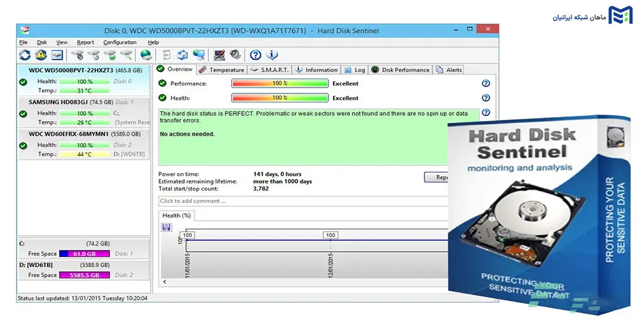Viewport: 644px width, 322px height.
Task: Click 'Status last updated' status bar text
Action: [x=82, y=298]
